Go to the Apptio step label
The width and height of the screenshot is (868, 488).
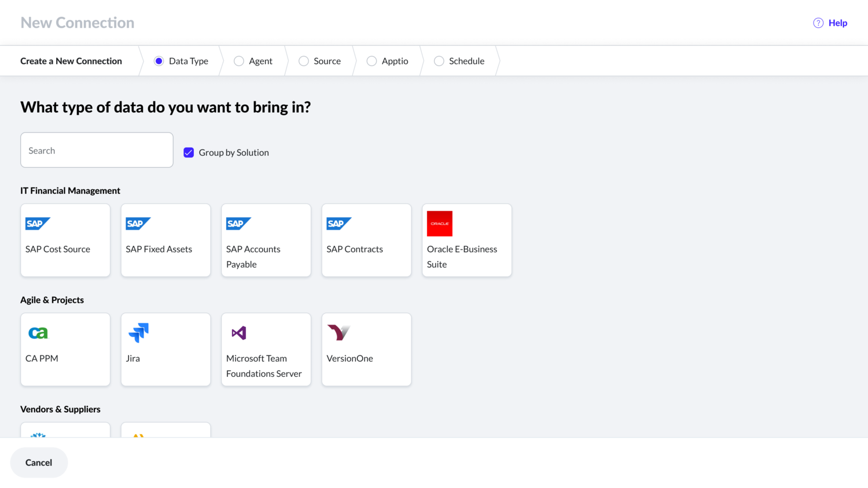(x=395, y=61)
